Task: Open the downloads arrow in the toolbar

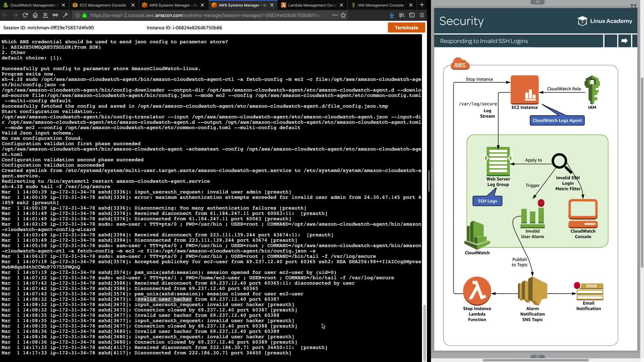Action: (391, 15)
